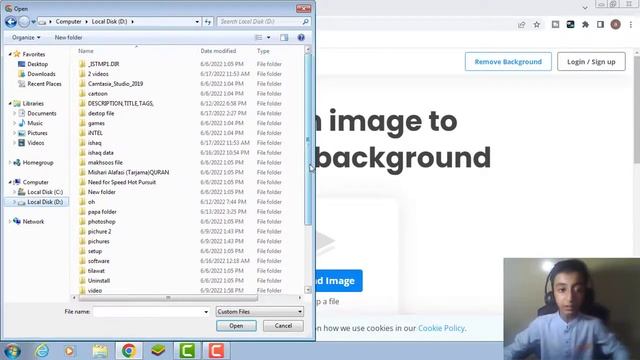Click the horizontal scrollbar under file list
The height and width of the screenshot is (360, 640).
click(168, 298)
